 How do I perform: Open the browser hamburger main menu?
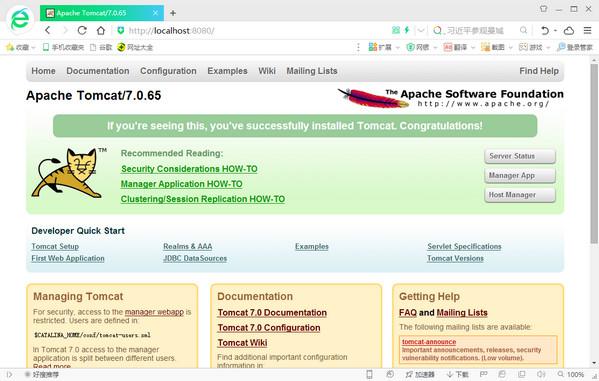coord(588,30)
